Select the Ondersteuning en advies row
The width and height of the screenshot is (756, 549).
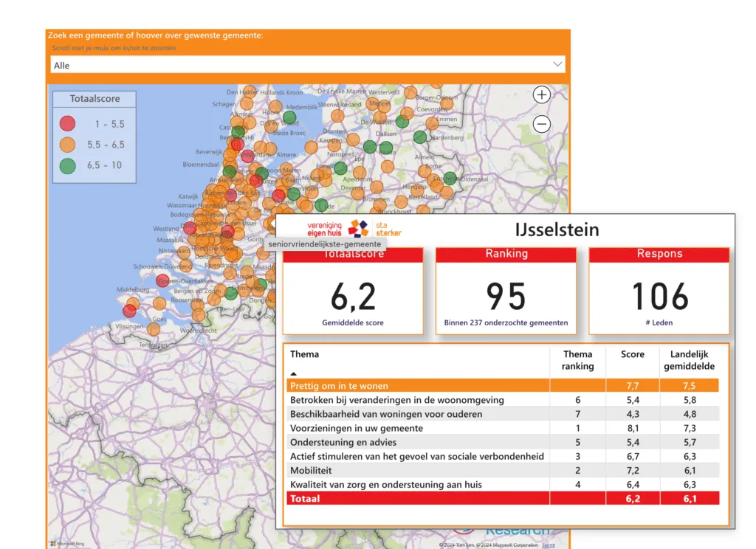click(x=502, y=442)
